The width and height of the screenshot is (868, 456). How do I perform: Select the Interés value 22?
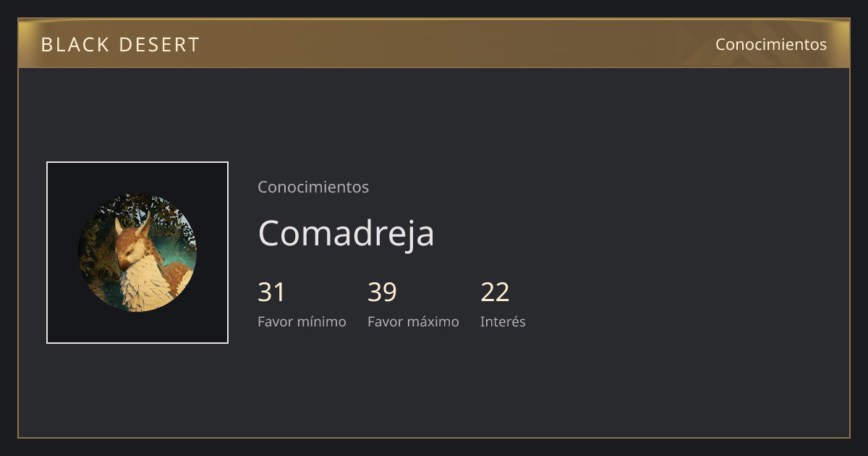pyautogui.click(x=495, y=292)
